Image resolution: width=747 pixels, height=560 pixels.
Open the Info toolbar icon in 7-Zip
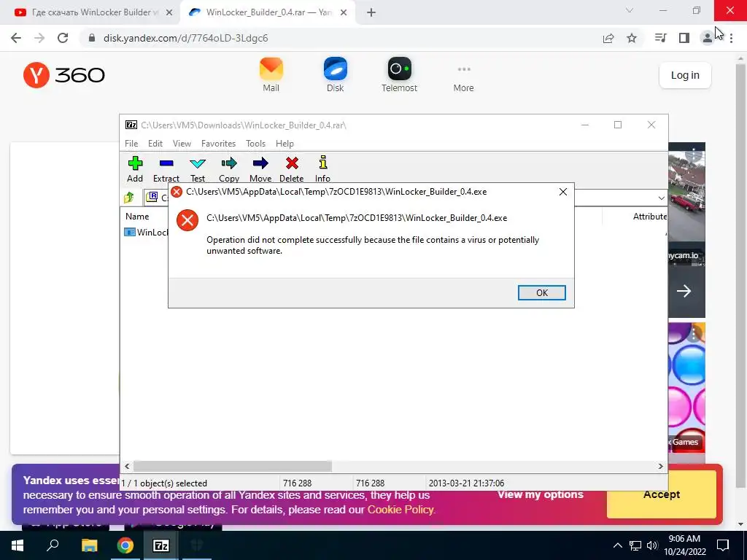pos(322,169)
